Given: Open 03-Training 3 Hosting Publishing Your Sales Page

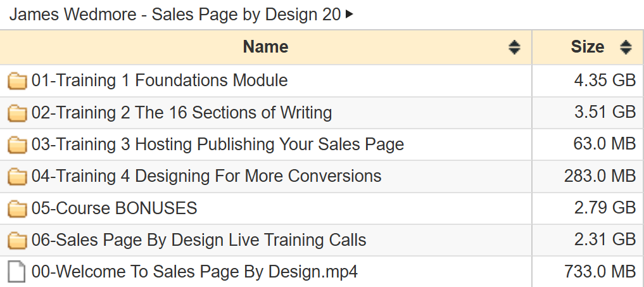Looking at the screenshot, I should (218, 144).
